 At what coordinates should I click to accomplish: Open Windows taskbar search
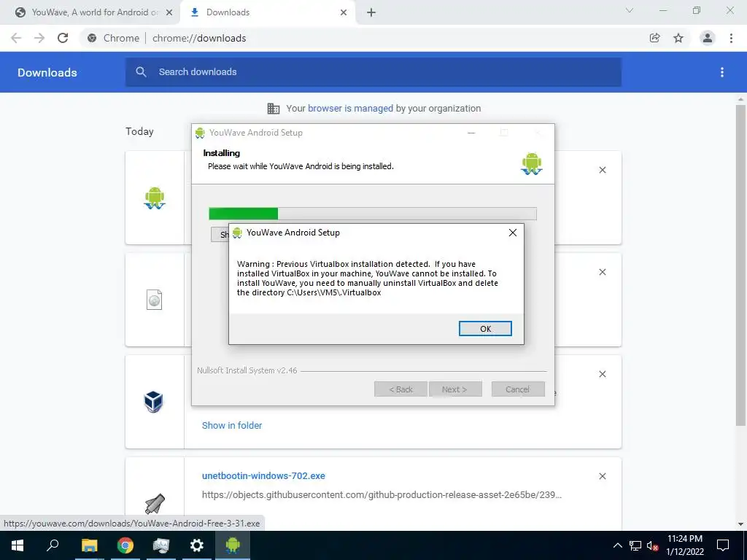click(x=53, y=545)
